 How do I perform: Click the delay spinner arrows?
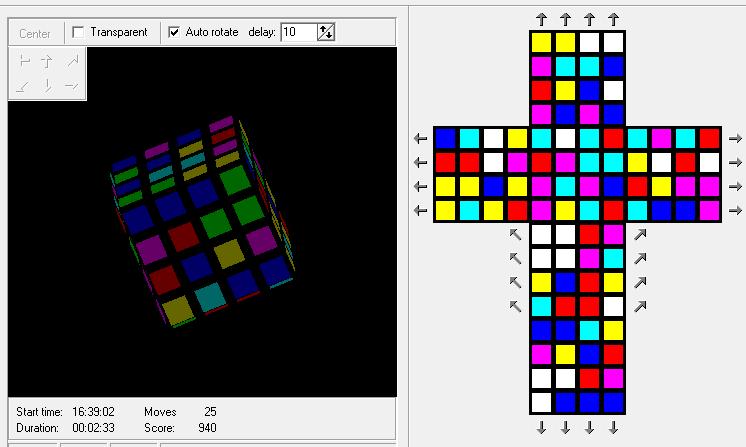[x=326, y=32]
